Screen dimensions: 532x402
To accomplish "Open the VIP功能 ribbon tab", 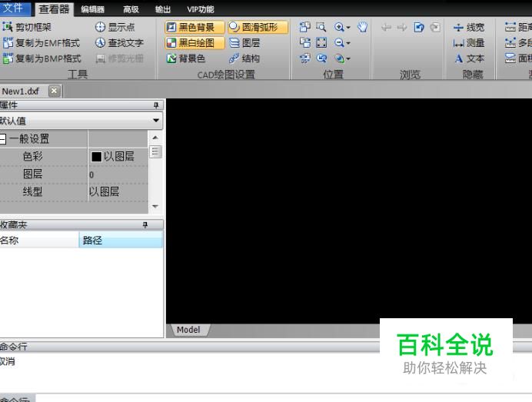I will [200, 9].
